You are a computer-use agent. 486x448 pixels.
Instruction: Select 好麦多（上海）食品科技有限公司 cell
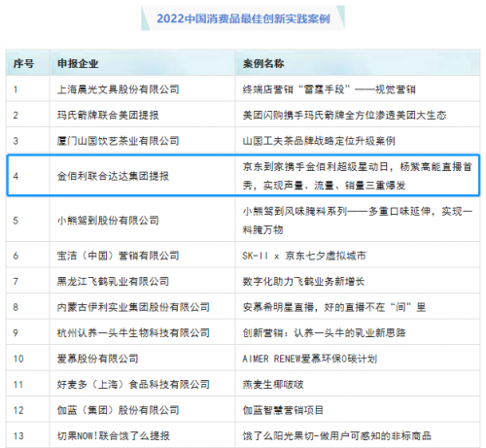[133, 384]
